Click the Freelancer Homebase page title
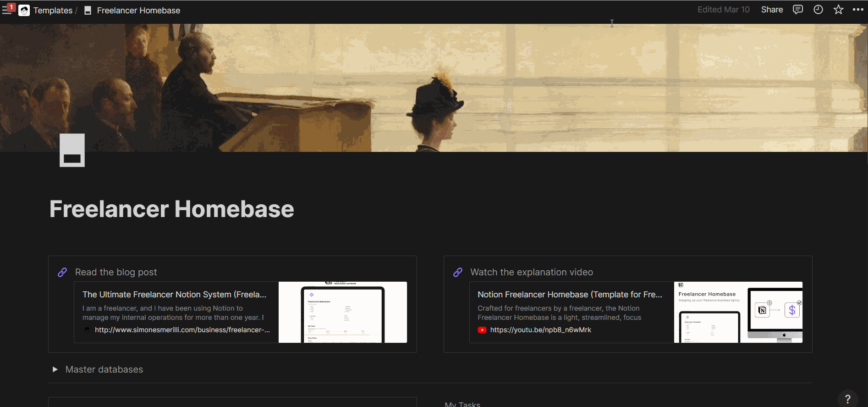This screenshot has height=407, width=868. [x=171, y=209]
